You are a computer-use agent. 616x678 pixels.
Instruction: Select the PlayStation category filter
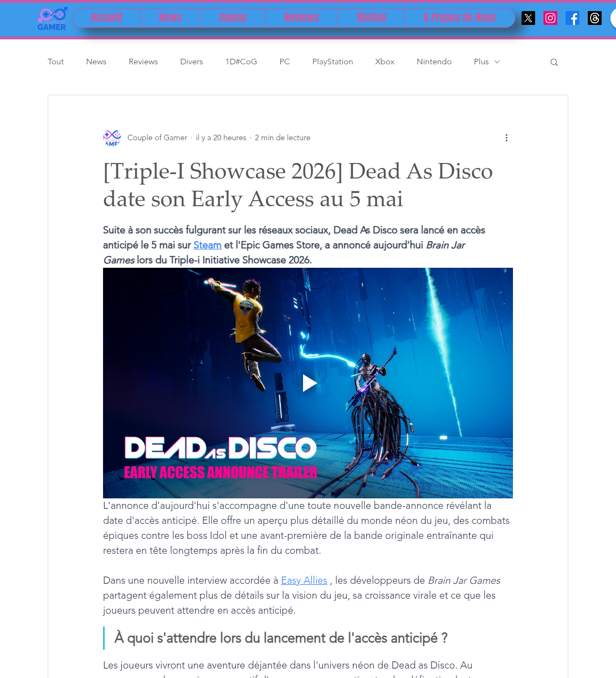click(332, 62)
